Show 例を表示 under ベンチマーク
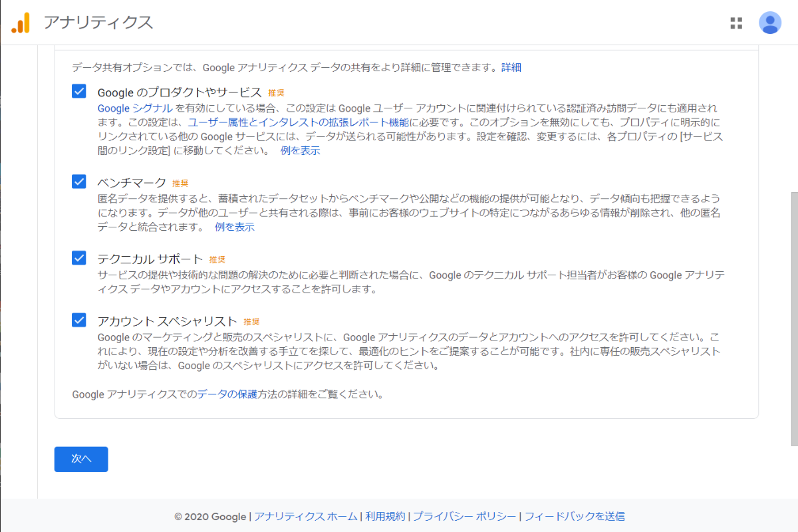 click(x=234, y=227)
